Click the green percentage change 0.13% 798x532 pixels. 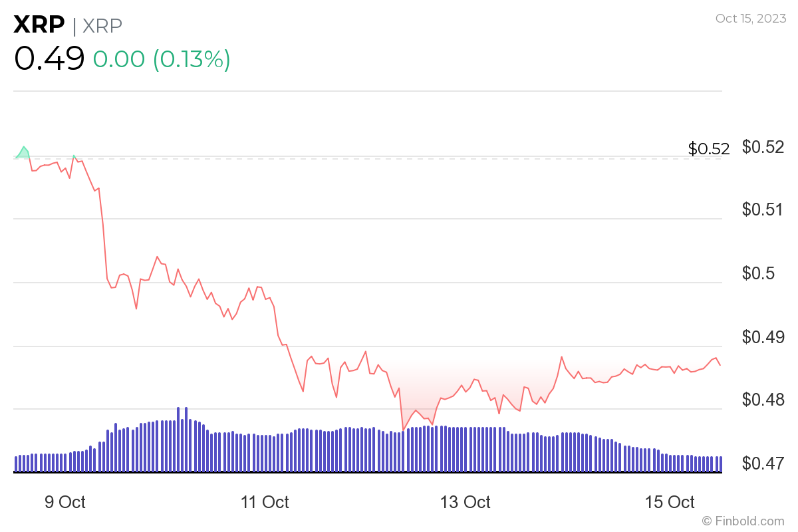click(193, 59)
